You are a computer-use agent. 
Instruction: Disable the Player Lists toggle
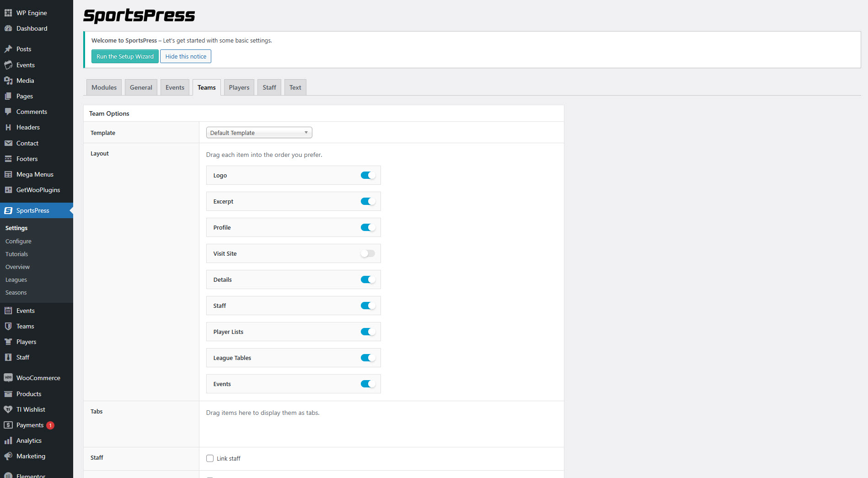pos(368,332)
